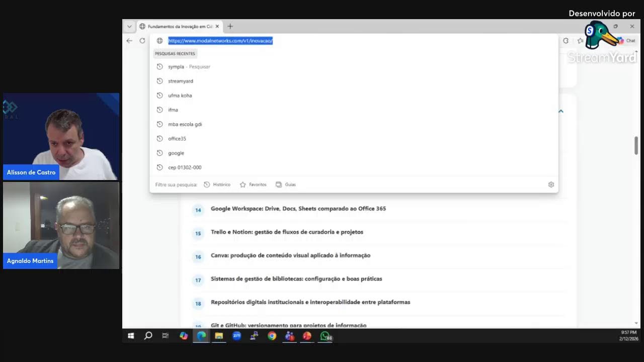Collapse the module section with the chevron
The image size is (644, 362).
(560, 111)
